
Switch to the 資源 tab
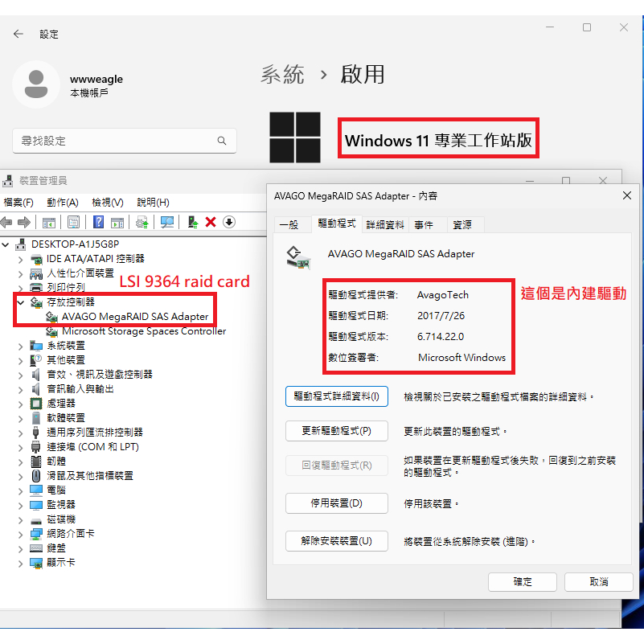461,225
